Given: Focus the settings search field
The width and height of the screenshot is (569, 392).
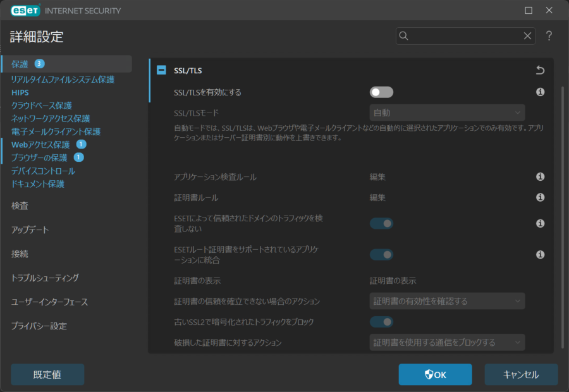Looking at the screenshot, I should 465,36.
